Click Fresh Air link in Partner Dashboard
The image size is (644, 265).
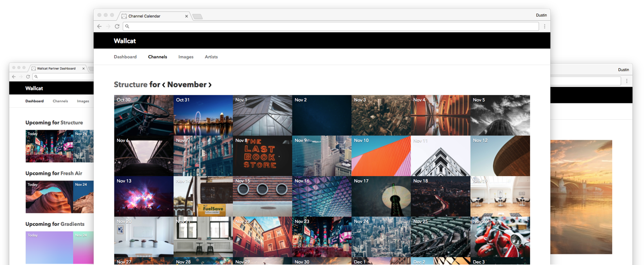pyautogui.click(x=71, y=173)
